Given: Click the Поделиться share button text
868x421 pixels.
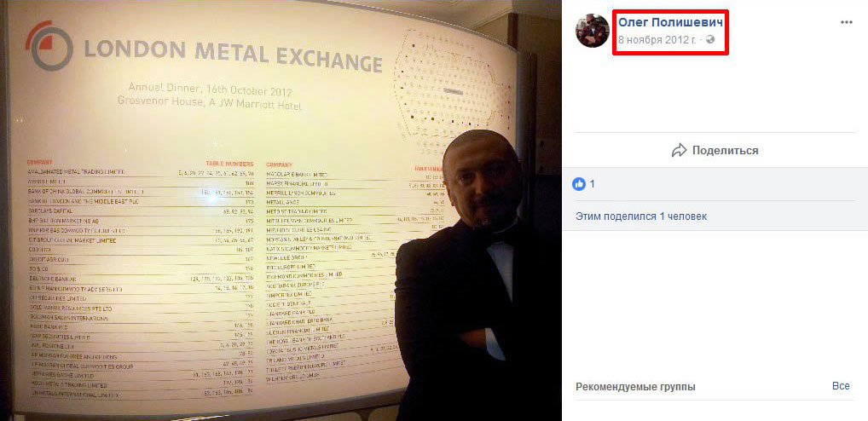Looking at the screenshot, I should (x=725, y=151).
